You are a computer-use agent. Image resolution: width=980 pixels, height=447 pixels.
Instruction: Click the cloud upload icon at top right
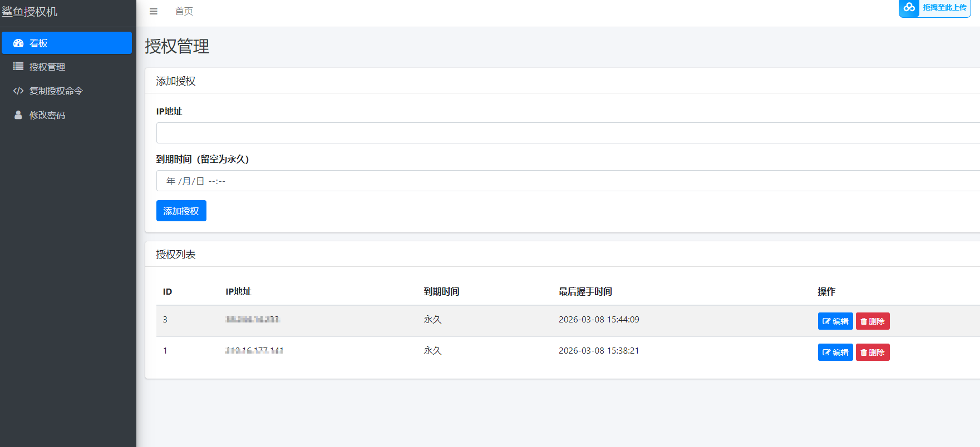[x=909, y=7]
